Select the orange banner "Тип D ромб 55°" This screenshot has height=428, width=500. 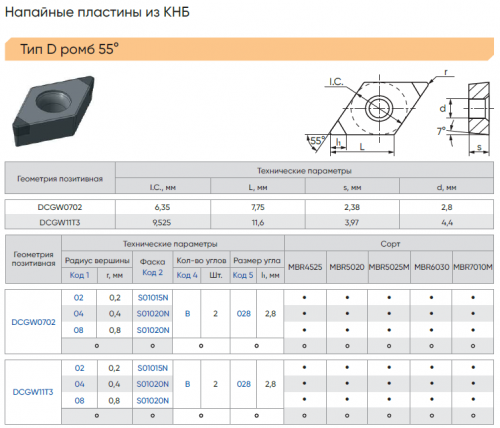249,49
